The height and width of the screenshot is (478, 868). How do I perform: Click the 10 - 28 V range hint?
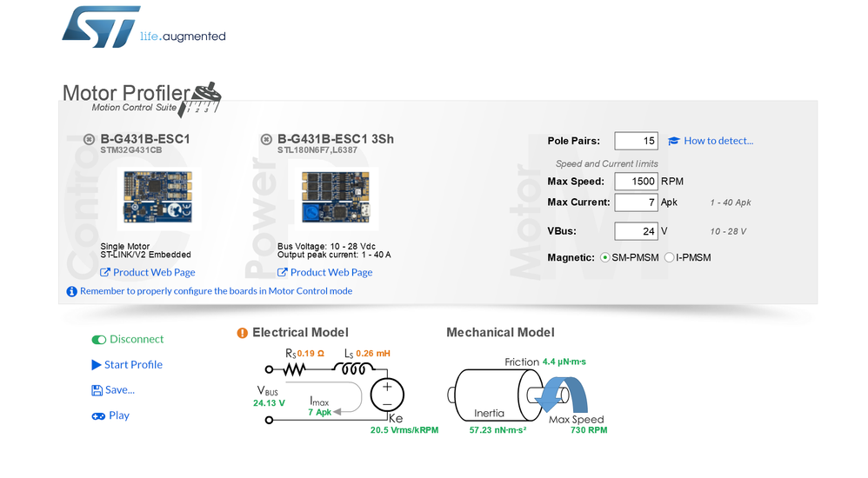tap(729, 231)
